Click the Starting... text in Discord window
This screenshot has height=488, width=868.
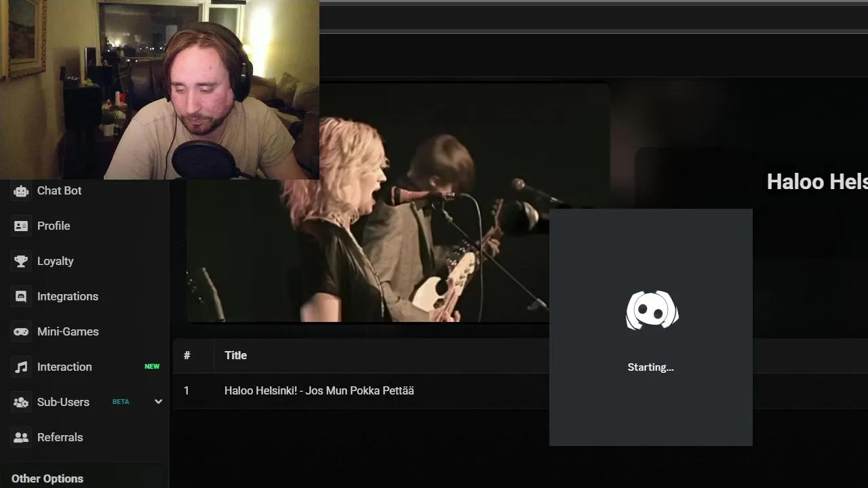point(650,367)
